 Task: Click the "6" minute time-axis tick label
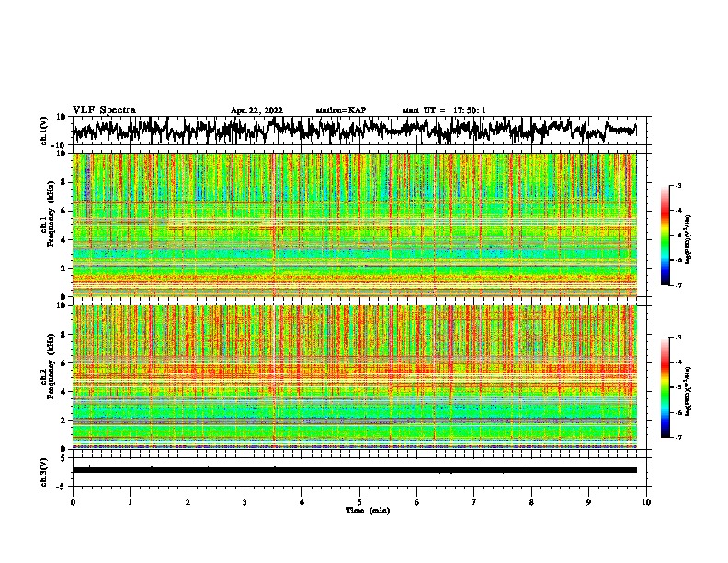(417, 502)
